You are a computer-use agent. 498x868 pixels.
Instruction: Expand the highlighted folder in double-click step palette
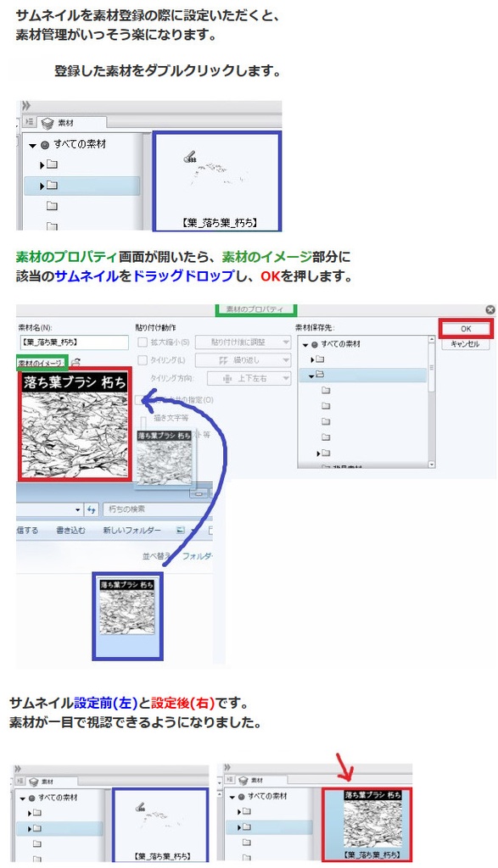pyautogui.click(x=42, y=186)
